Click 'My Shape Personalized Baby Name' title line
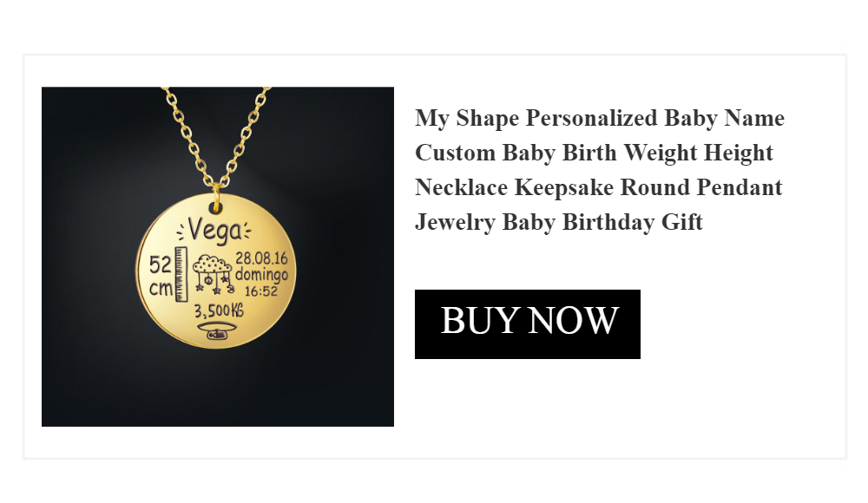 pyautogui.click(x=599, y=118)
